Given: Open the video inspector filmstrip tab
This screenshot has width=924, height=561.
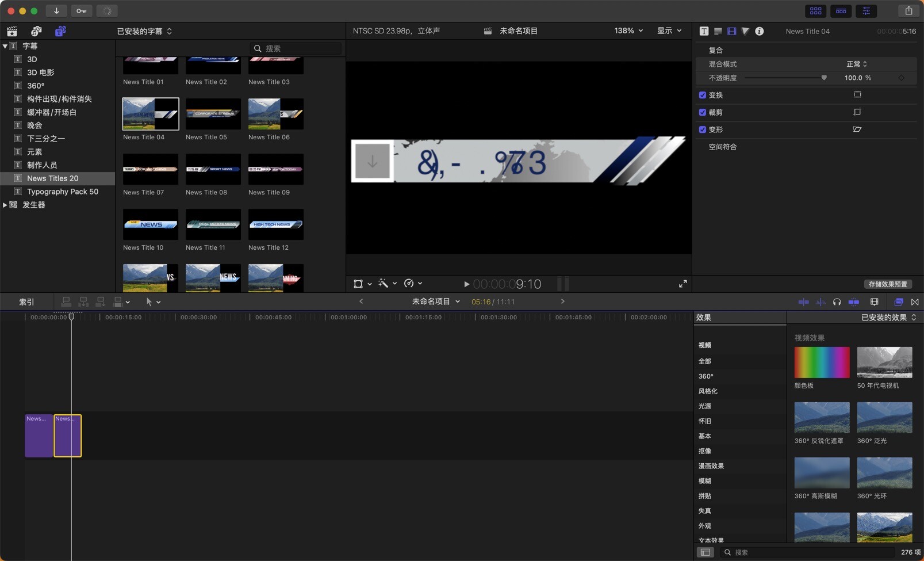Looking at the screenshot, I should (731, 31).
